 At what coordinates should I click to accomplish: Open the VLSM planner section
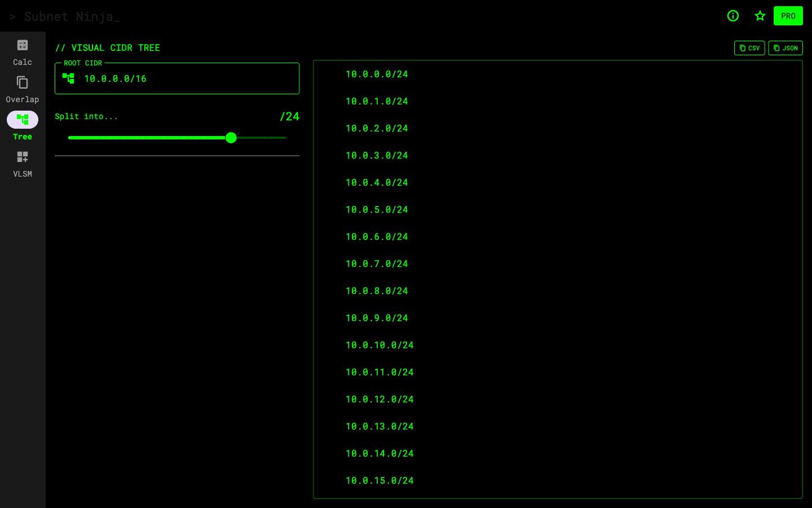click(x=23, y=164)
